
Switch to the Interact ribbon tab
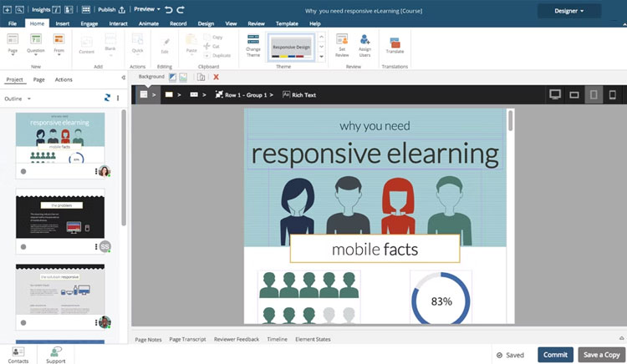(x=119, y=23)
